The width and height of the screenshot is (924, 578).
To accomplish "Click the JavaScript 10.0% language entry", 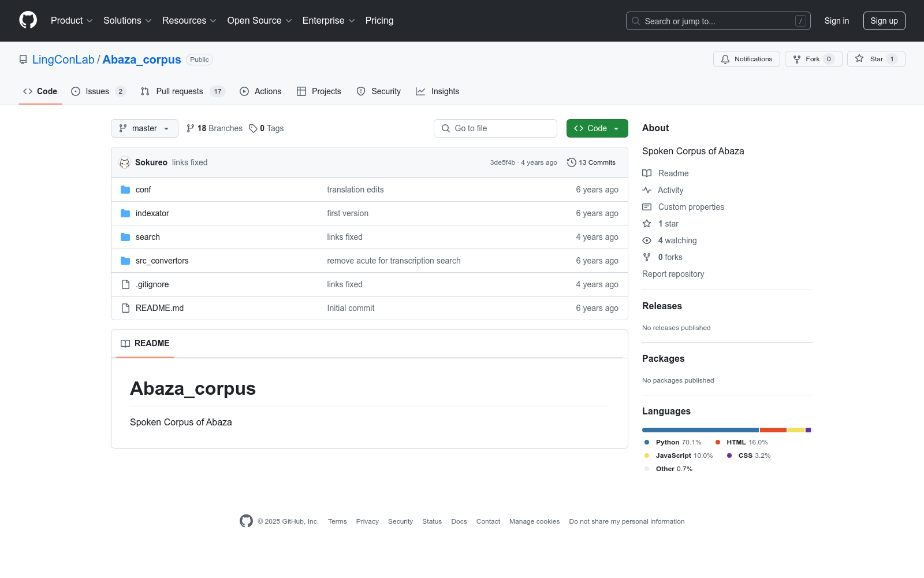I will [679, 455].
